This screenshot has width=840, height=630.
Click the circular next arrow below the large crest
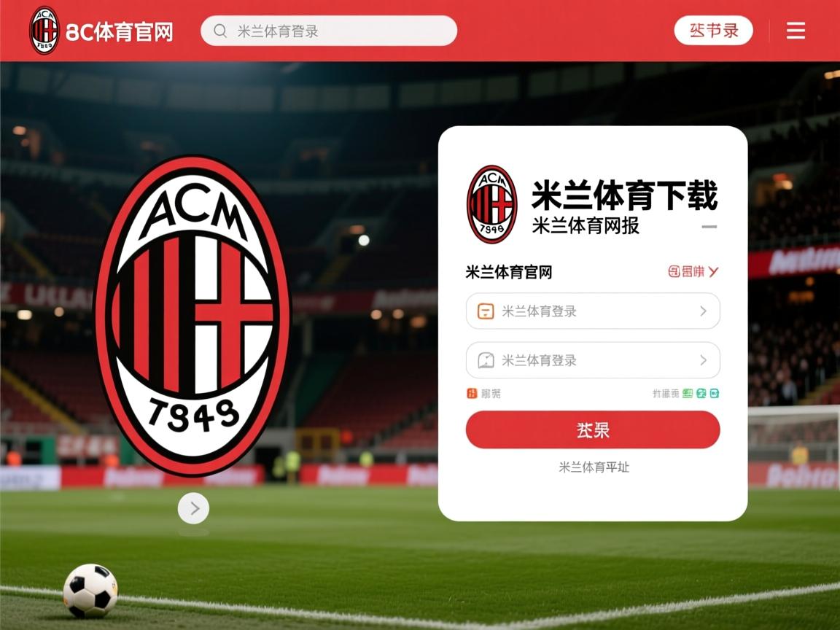pyautogui.click(x=193, y=508)
